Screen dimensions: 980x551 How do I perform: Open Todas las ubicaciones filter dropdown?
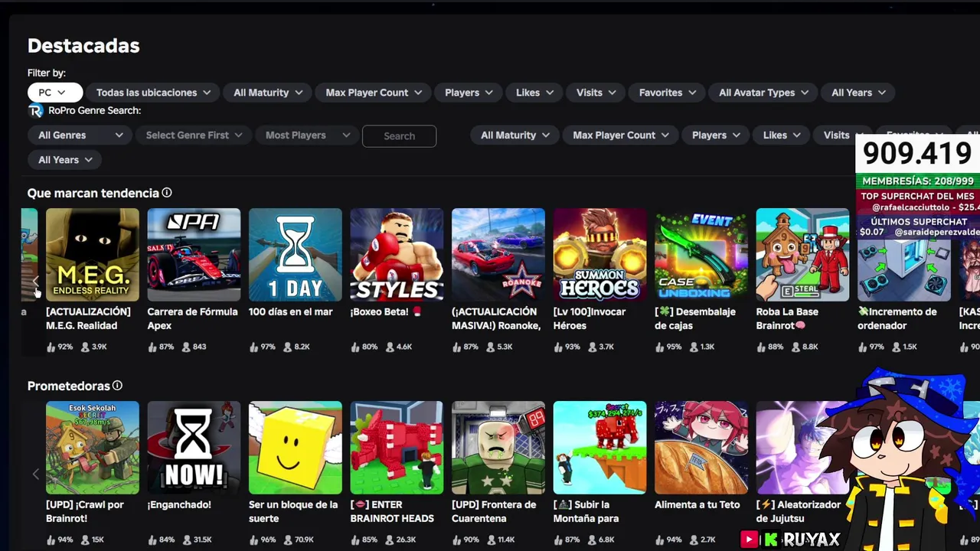tap(153, 93)
